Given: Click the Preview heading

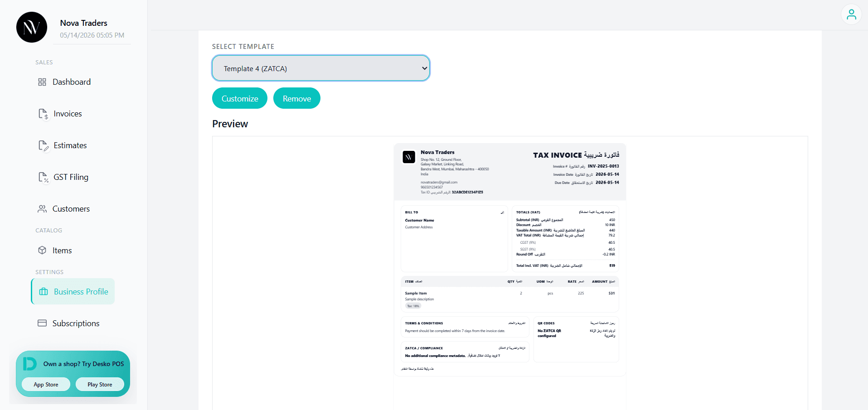Looking at the screenshot, I should click(230, 124).
